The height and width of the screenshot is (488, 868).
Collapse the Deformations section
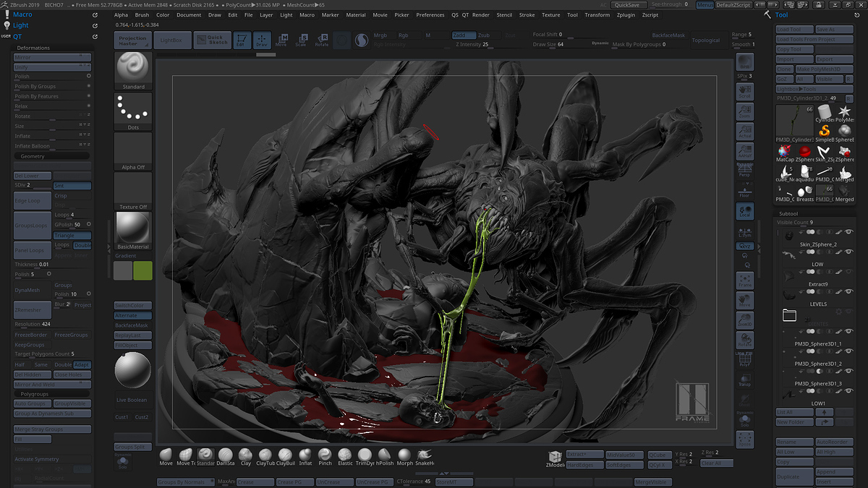coord(34,48)
